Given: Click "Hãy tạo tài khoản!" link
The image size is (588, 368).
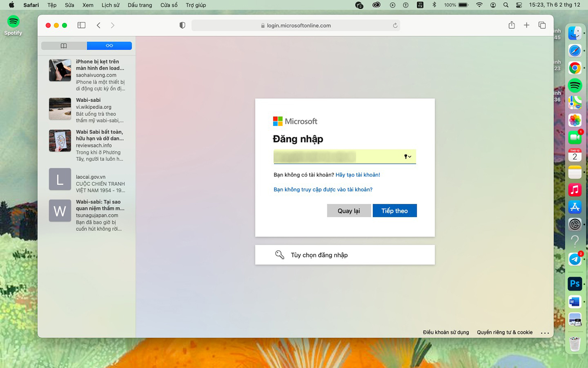Looking at the screenshot, I should (x=358, y=175).
